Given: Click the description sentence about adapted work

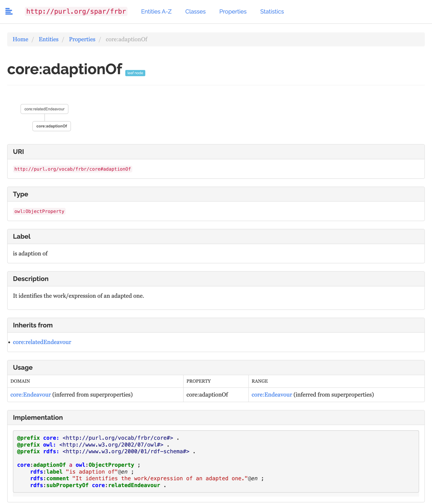Looking at the screenshot, I should pyautogui.click(x=78, y=296).
